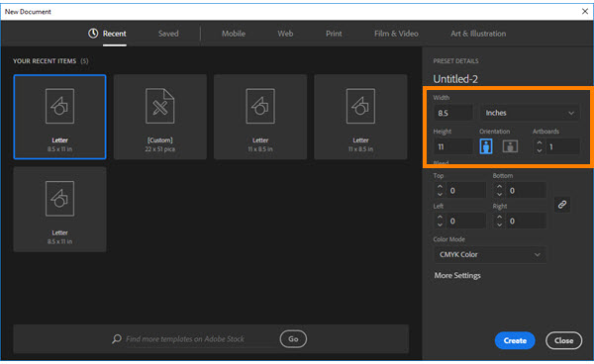This screenshot has width=594, height=364.
Task: Close the New Document dialog window
Action: (x=585, y=11)
